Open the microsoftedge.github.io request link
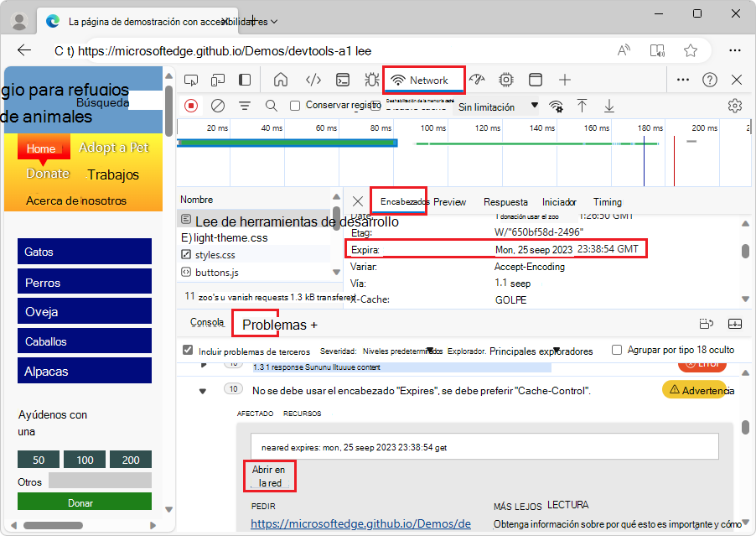 coord(360,523)
